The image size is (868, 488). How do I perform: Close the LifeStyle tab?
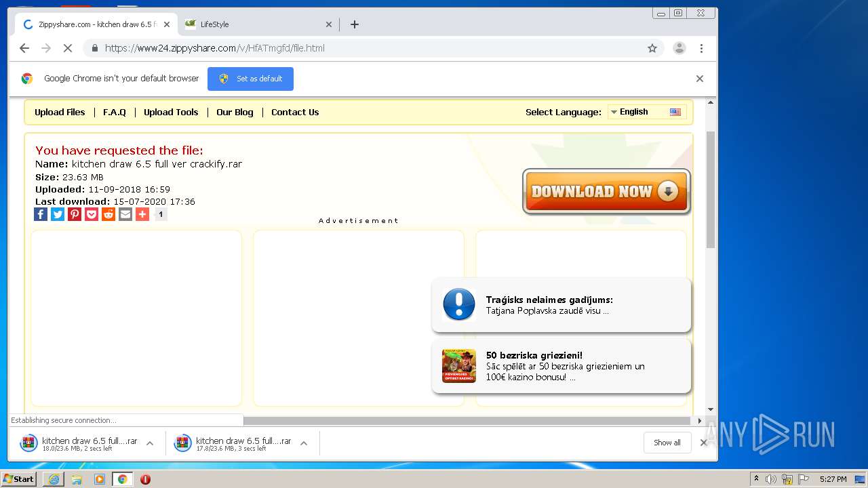[329, 24]
